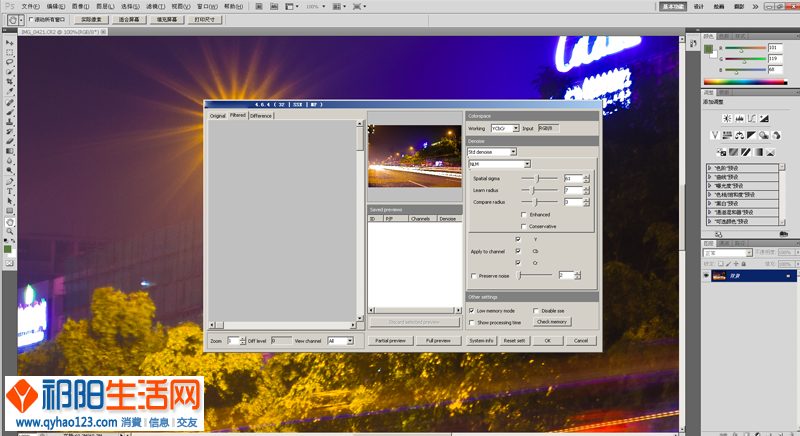
Task: Add a Curves adjustment
Action: [x=752, y=118]
